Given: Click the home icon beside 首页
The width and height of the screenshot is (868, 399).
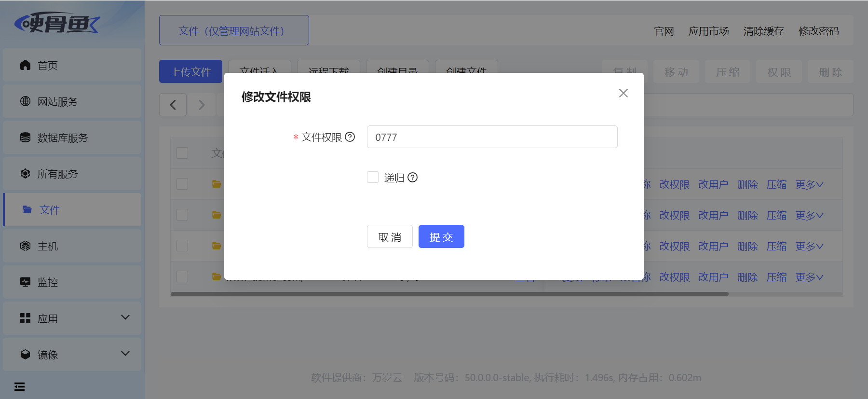Looking at the screenshot, I should tap(25, 65).
